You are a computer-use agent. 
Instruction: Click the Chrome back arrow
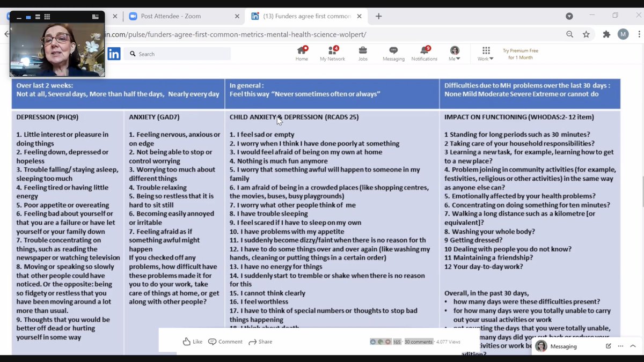[6, 34]
